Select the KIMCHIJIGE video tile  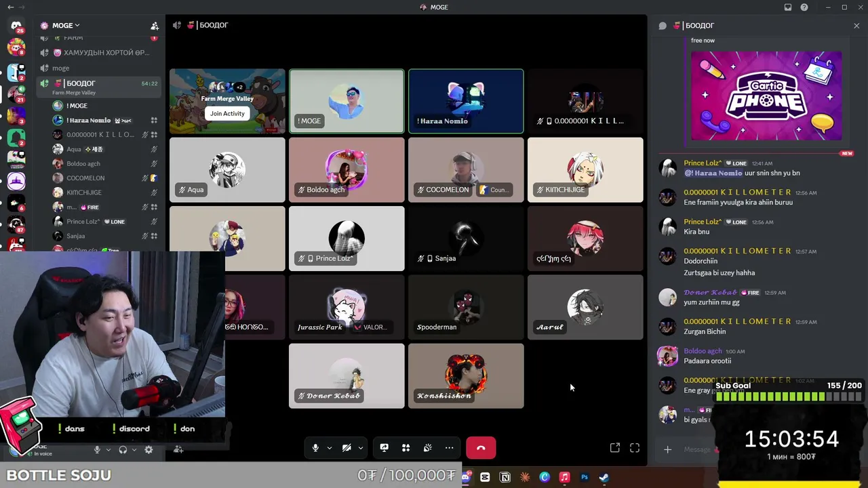585,169
